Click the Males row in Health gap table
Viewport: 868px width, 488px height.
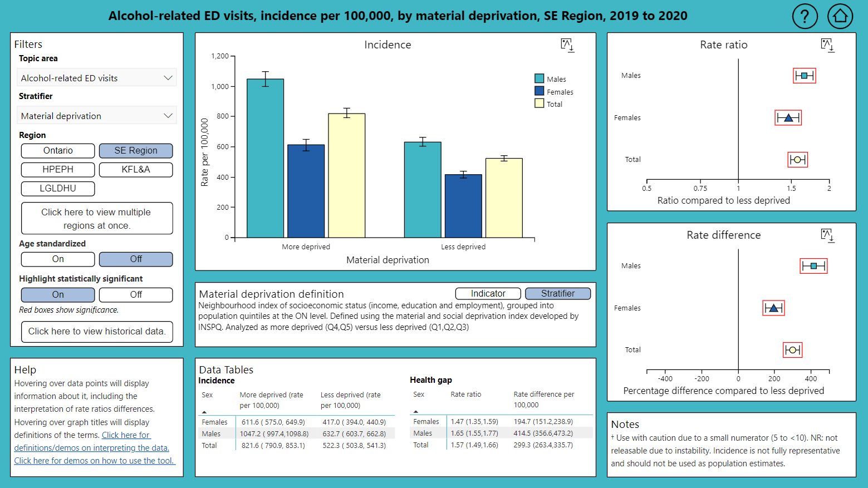pos(501,433)
